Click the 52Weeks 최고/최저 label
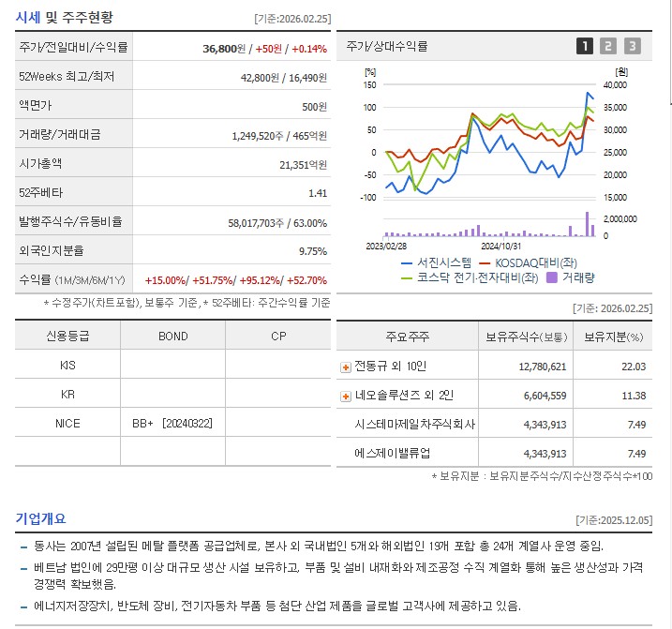Viewport: 672px width, 629px height. point(67,76)
